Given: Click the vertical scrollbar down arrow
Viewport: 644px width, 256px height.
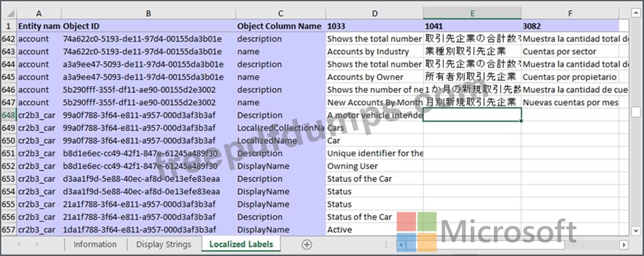Looking at the screenshot, I should pyautogui.click(x=636, y=230).
